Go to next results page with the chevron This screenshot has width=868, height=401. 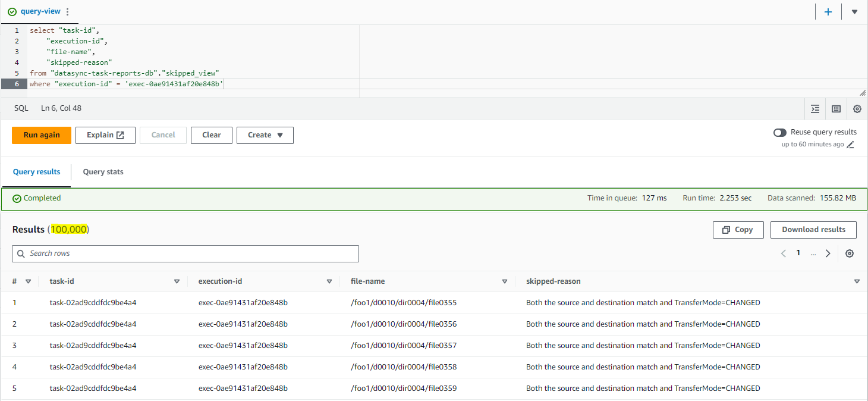828,253
